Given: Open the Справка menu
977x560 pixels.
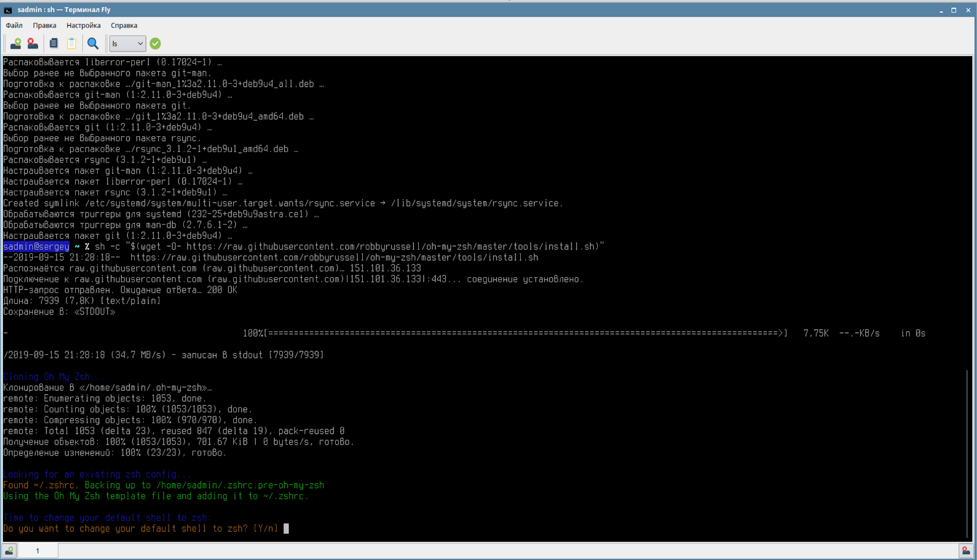Looking at the screenshot, I should click(x=124, y=26).
